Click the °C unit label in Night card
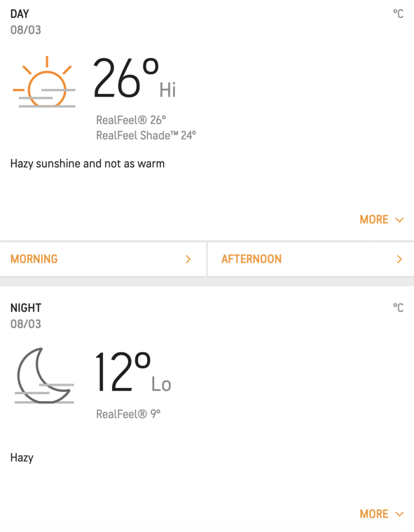 coord(398,308)
